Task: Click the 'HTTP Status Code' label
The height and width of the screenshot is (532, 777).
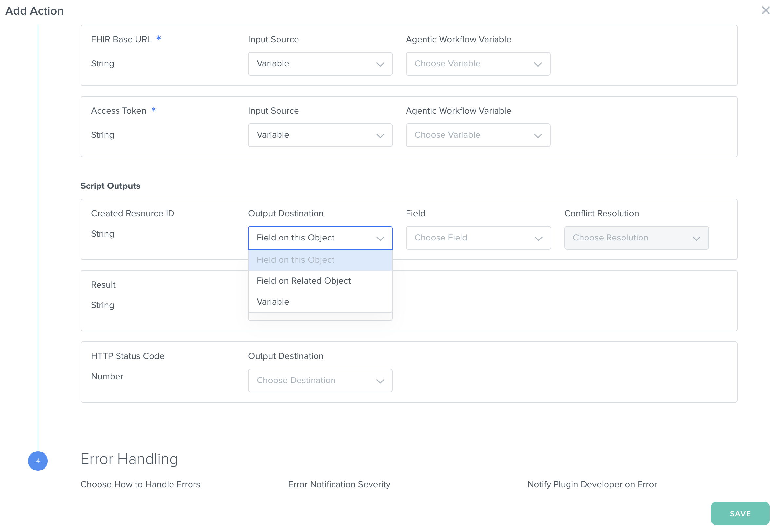Action: (128, 356)
